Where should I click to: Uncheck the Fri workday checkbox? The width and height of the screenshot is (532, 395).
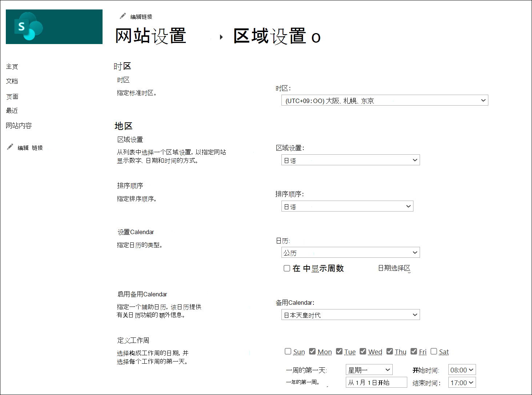(x=414, y=351)
